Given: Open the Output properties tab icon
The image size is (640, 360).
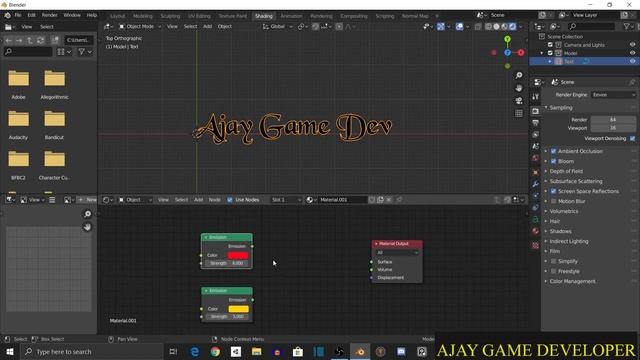Looking at the screenshot, I should [x=536, y=123].
